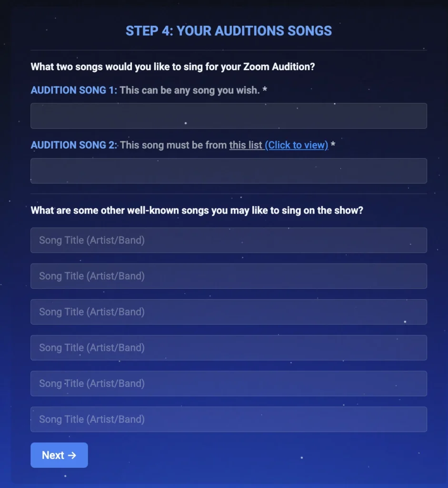Click the required asterisk after Audition Song 1
Image resolution: width=448 pixels, height=488 pixels.
pos(265,90)
